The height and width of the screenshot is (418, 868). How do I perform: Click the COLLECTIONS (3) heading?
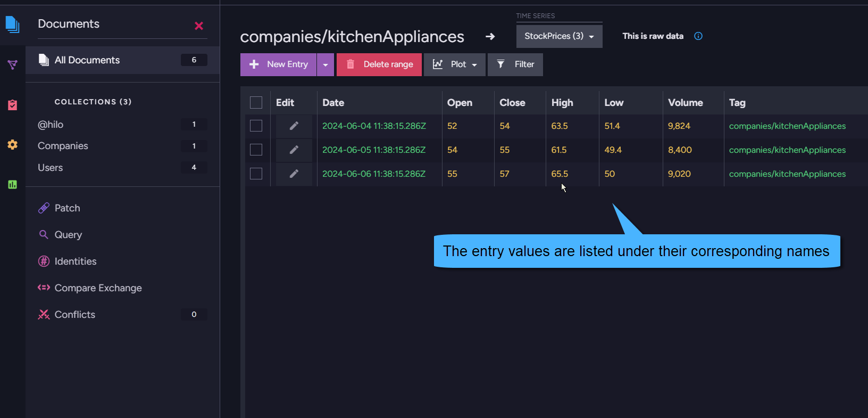click(x=93, y=102)
